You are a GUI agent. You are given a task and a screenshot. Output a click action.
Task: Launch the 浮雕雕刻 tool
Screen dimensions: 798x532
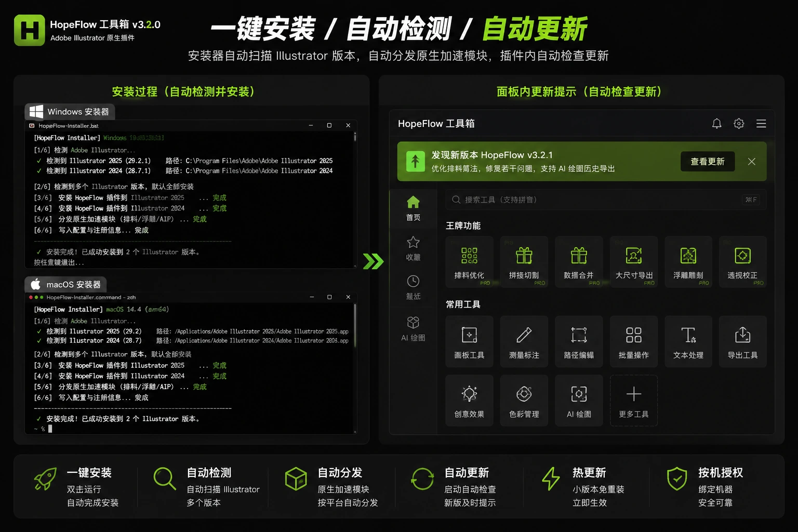click(x=688, y=262)
